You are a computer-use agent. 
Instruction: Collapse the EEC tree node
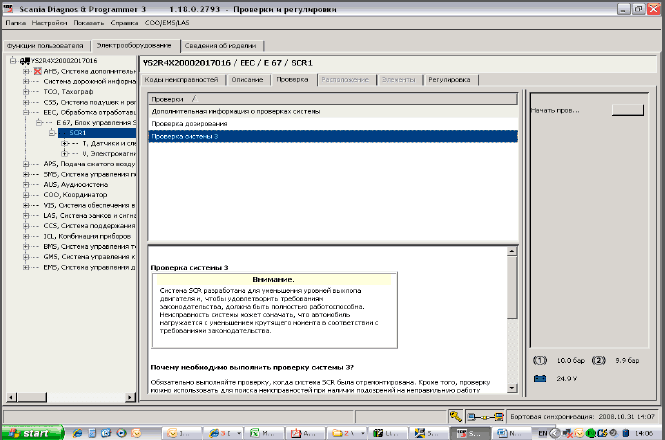click(26, 112)
